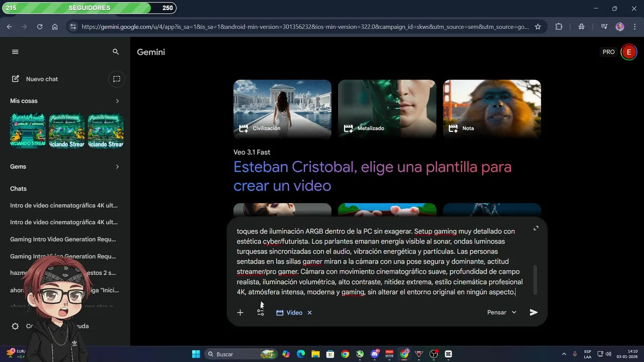The image size is (644, 362).
Task: Open first 'Gaming Intro Video Generation Requ...' chat
Action: (x=64, y=239)
